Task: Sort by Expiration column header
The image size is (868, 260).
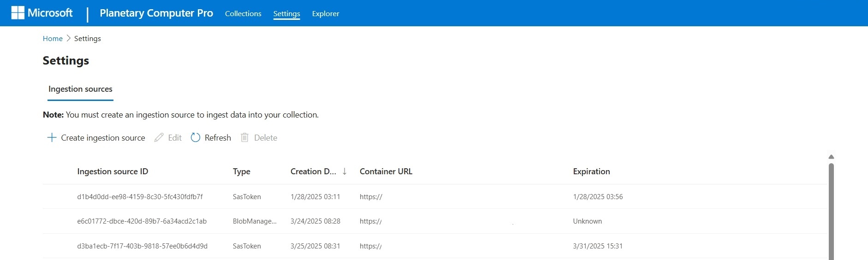Action: pyautogui.click(x=591, y=171)
